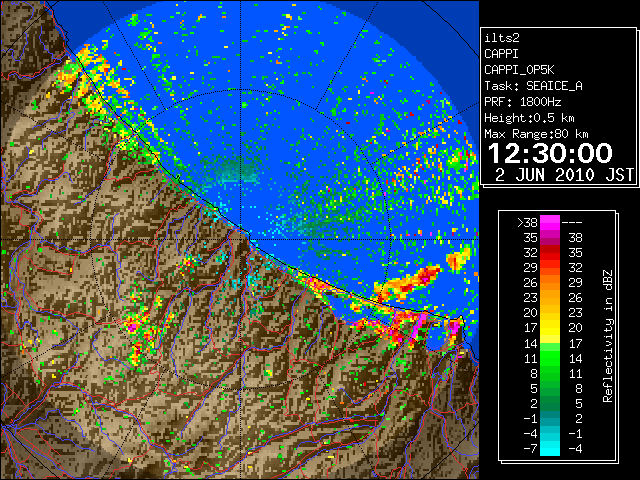Screen dimensions: 640x480
Task: Click the bright green 11–14 dBZ legend swatch
Action: 550,358
